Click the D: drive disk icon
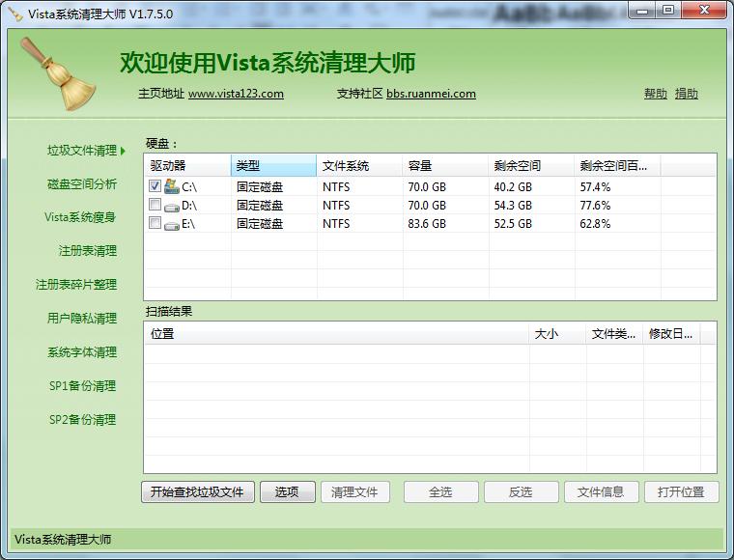Viewport: 734px width, 560px height. [172, 206]
